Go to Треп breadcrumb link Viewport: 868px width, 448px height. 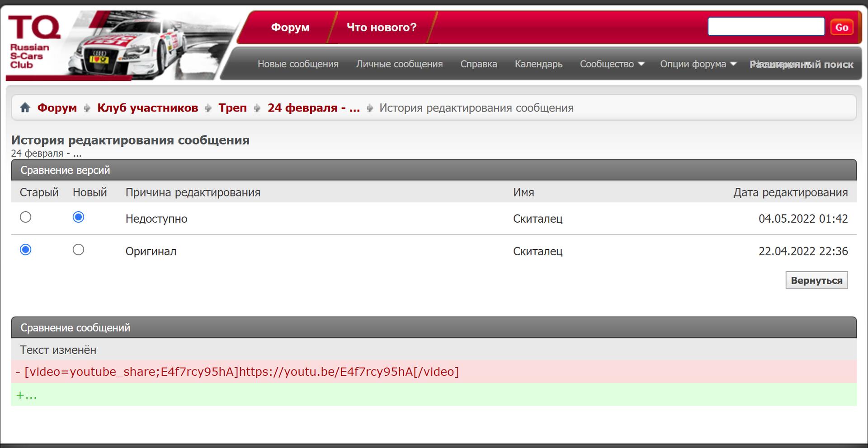point(232,108)
